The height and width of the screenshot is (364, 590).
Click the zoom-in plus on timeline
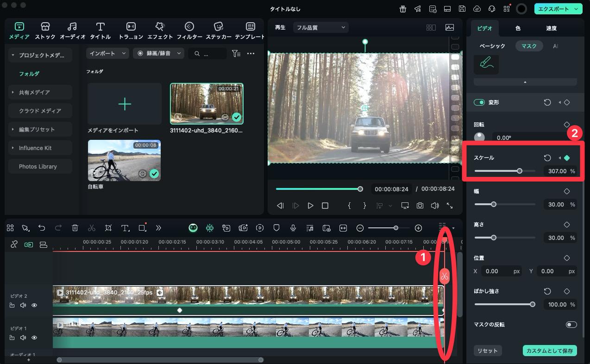pos(419,228)
